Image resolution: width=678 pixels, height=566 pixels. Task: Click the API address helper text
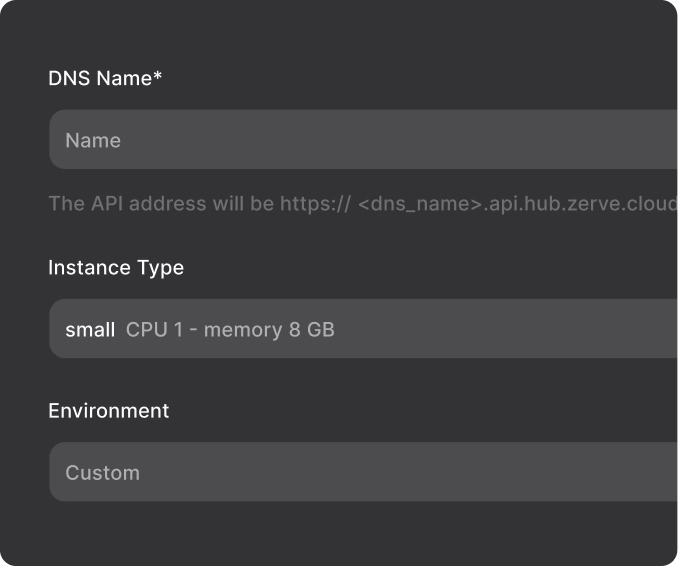(x=362, y=204)
